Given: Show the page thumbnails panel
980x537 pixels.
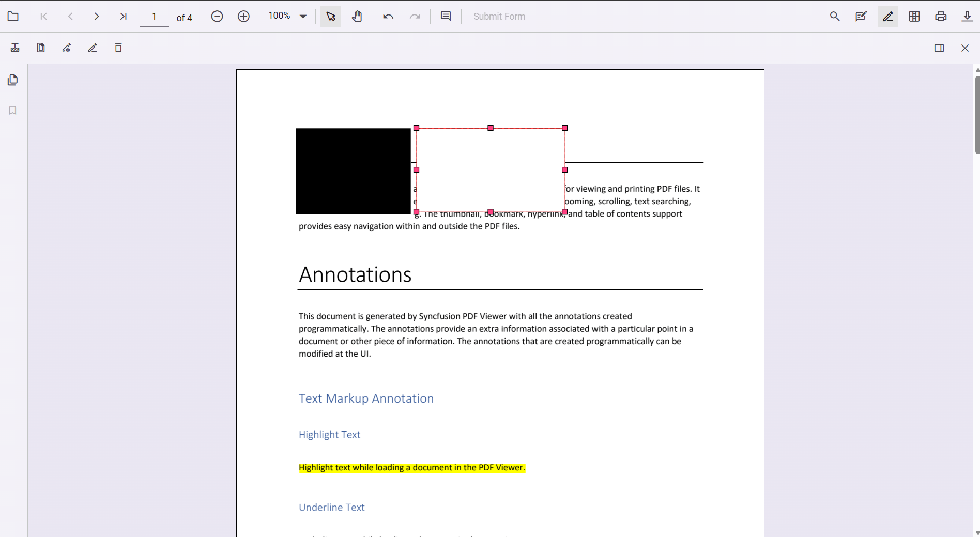Looking at the screenshot, I should (x=12, y=80).
